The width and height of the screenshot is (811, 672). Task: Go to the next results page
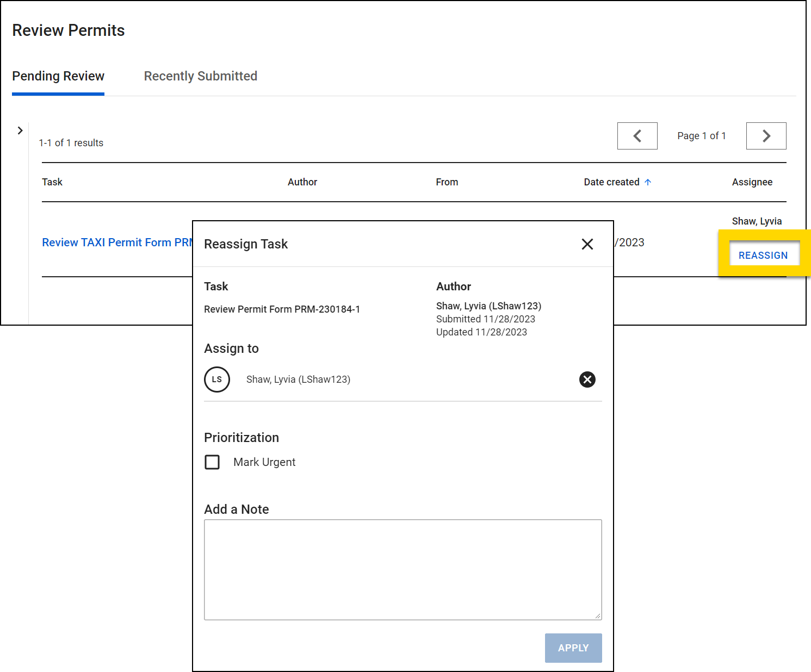click(x=766, y=136)
